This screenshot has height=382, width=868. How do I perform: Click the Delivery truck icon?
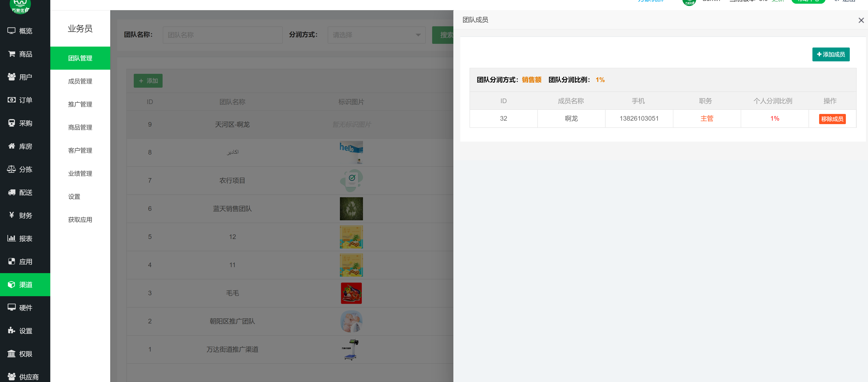[12, 192]
